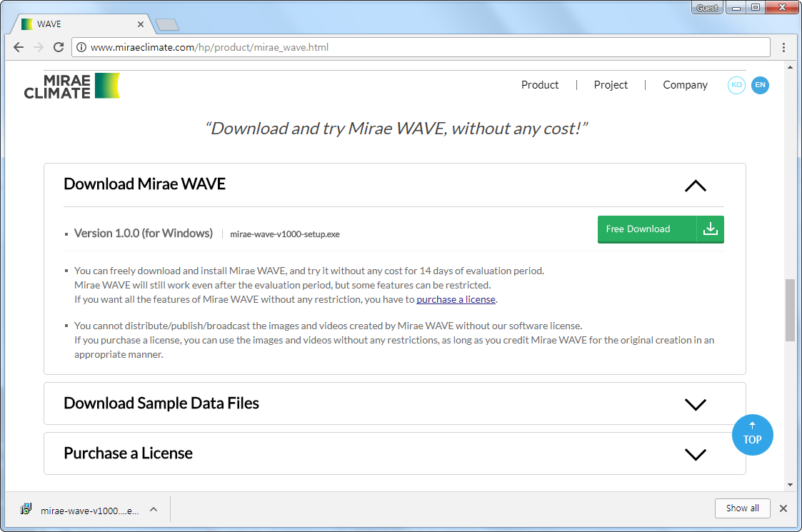
Task: Select the WAVE browser tab
Action: pyautogui.click(x=82, y=24)
